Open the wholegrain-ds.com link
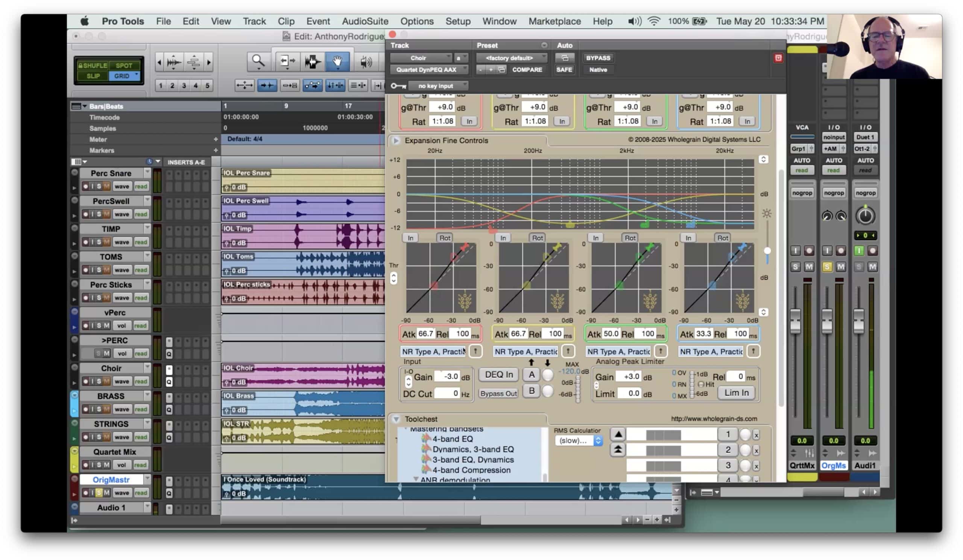963x560 pixels. 714,419
